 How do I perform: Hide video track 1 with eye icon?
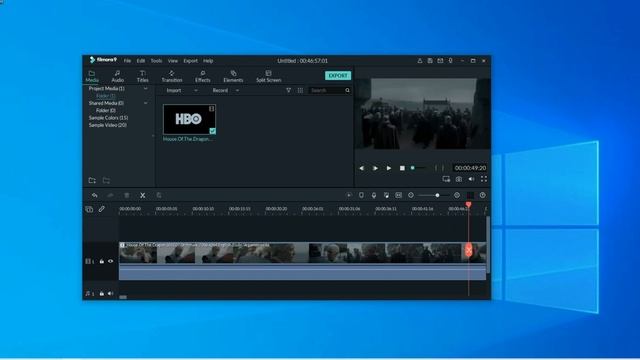click(111, 261)
